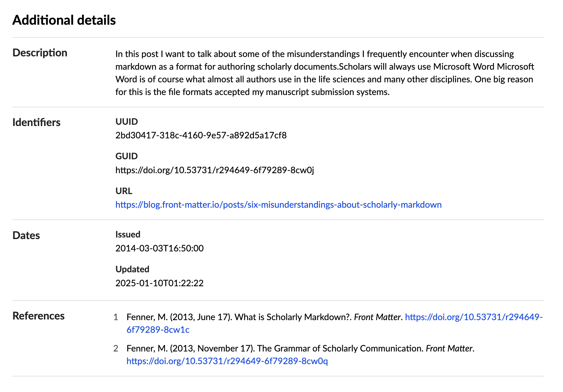
Task: Click the Identifiers section label
Action: [36, 123]
